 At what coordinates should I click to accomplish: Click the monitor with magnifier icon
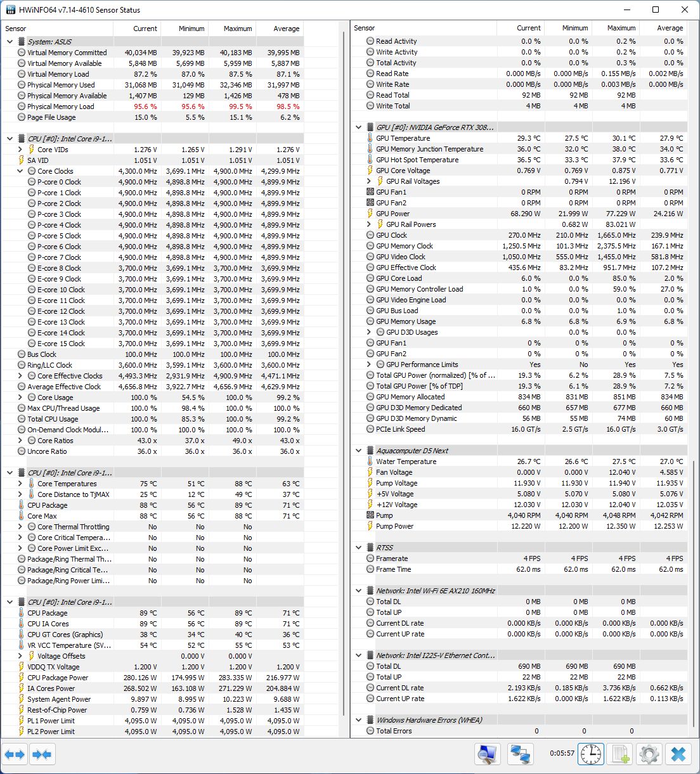point(488,754)
